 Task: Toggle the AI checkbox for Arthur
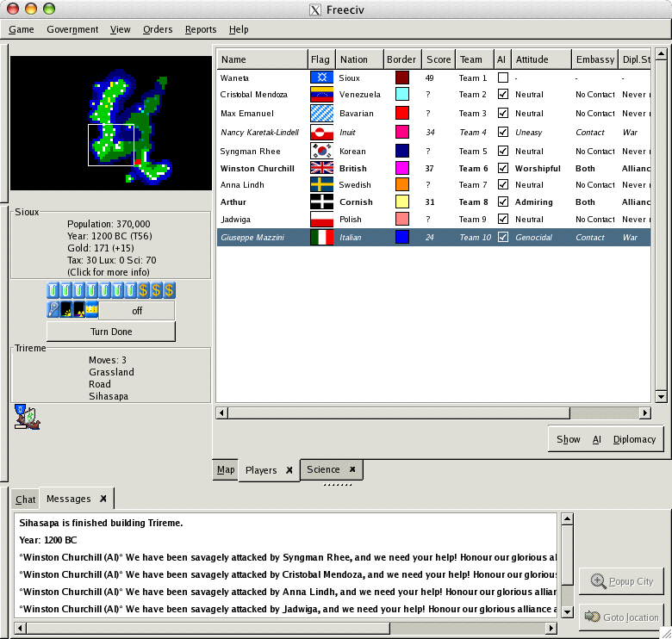[503, 202]
